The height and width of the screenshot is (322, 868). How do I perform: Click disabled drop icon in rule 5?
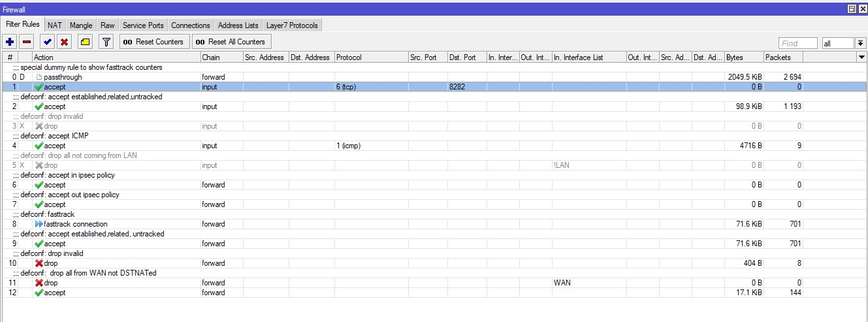coord(39,165)
